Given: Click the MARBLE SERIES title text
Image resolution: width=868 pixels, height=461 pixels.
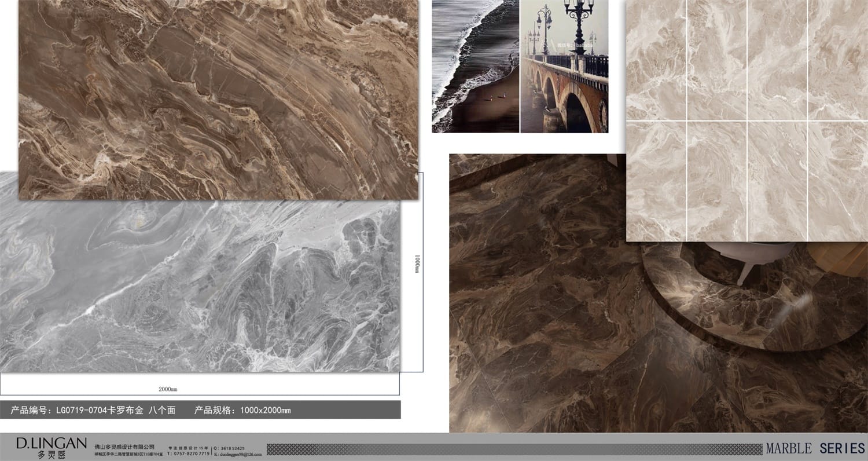Looking at the screenshot, I should [815, 448].
